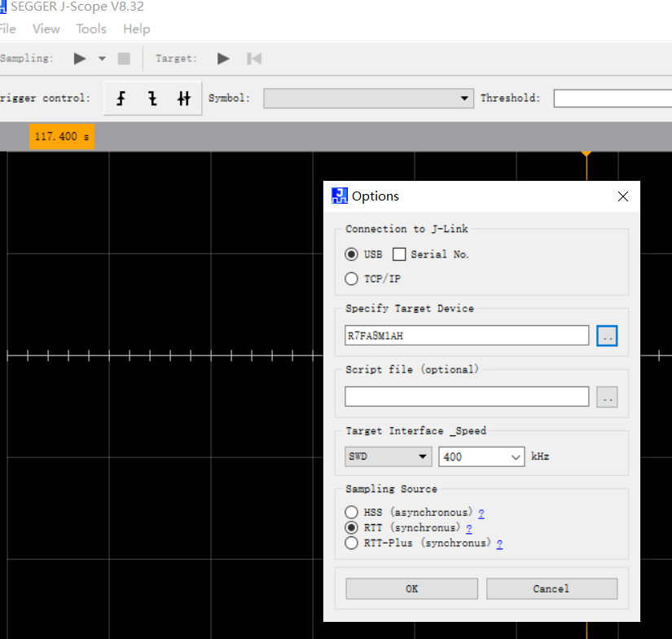
Task: Click the Target reset icon
Action: click(253, 58)
